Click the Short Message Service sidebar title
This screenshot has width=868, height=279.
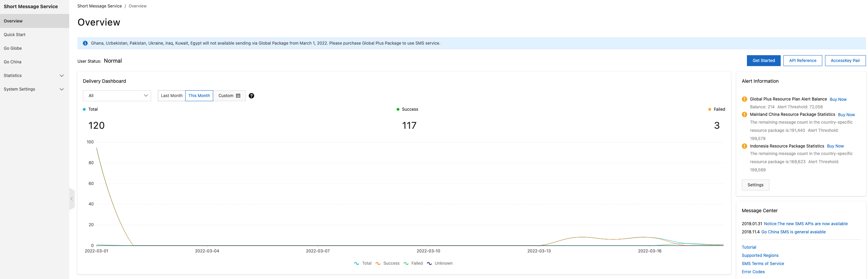point(31,6)
